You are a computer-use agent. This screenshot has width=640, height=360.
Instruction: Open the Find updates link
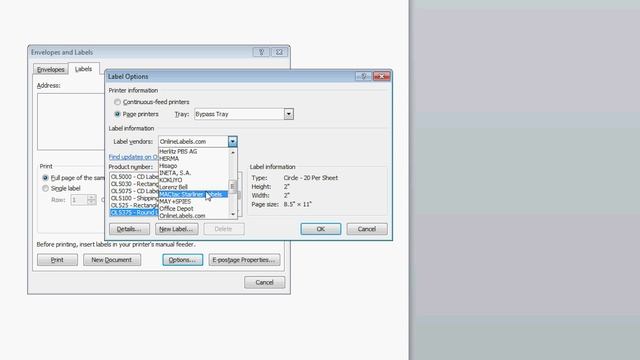(x=133, y=157)
